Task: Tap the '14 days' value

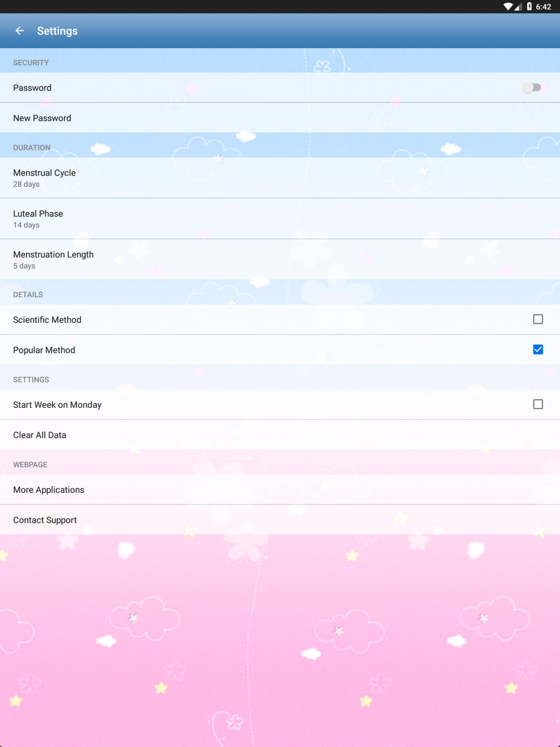Action: click(26, 225)
